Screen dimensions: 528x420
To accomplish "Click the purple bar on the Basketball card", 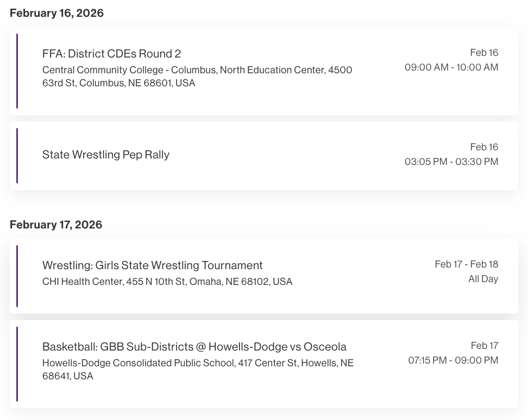I will click(17, 364).
